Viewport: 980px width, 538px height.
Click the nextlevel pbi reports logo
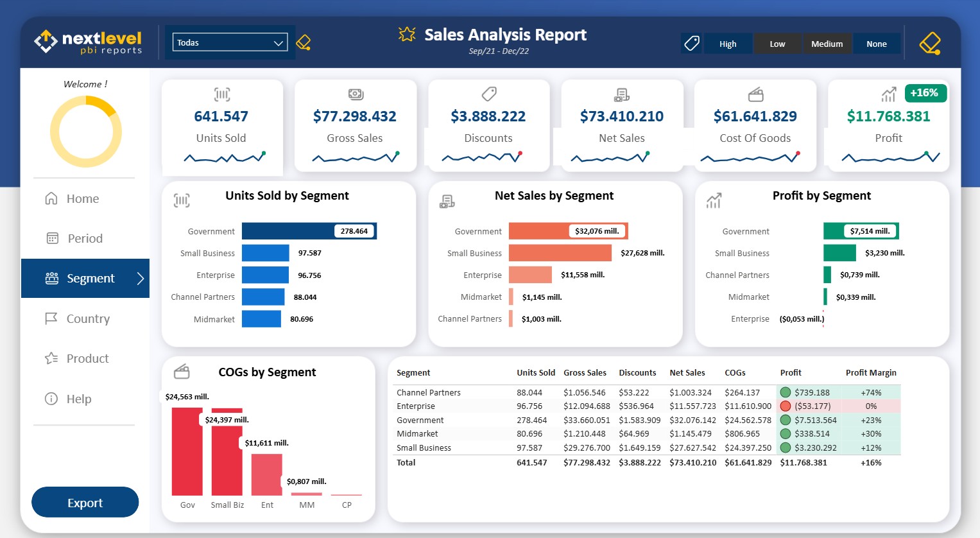point(89,42)
